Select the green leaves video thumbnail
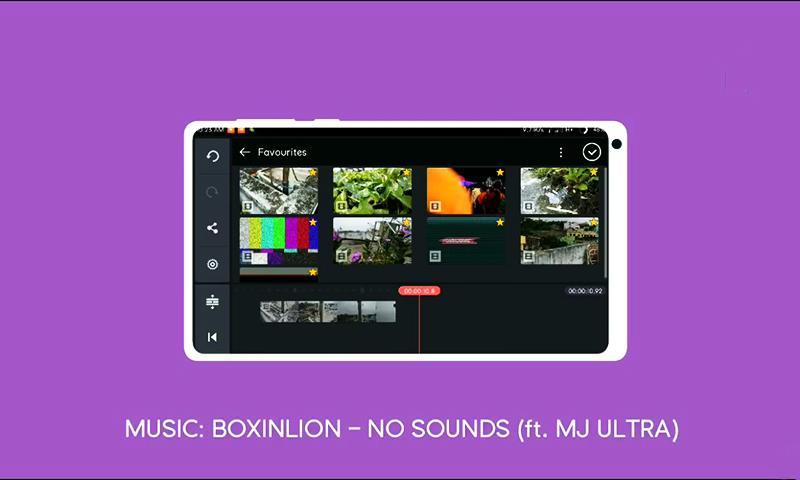 point(372,191)
